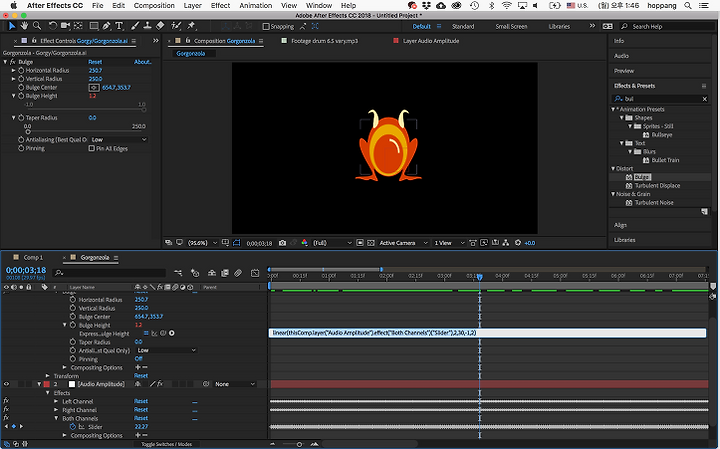Open the composition mini-flowchart in timeline
The height and width of the screenshot is (449, 720).
coord(178,273)
